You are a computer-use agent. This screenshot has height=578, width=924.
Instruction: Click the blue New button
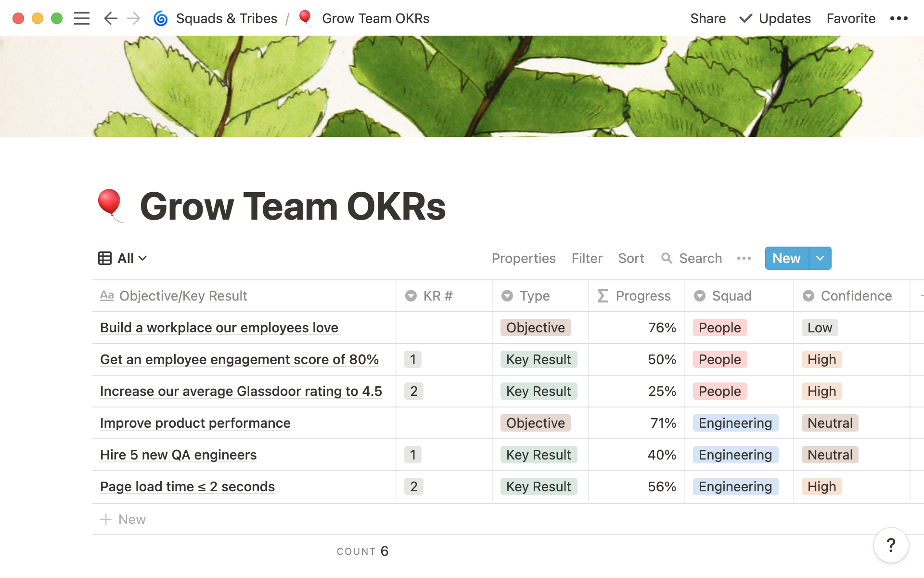(x=787, y=258)
